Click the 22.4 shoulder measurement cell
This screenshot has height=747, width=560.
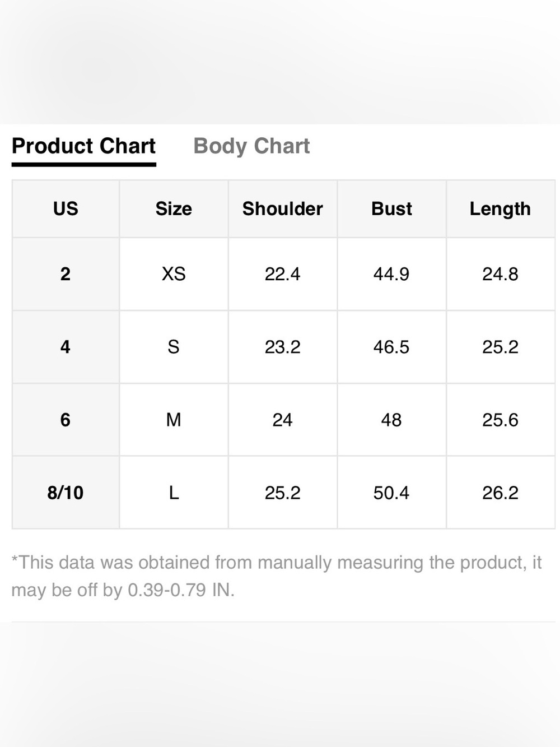(x=283, y=274)
